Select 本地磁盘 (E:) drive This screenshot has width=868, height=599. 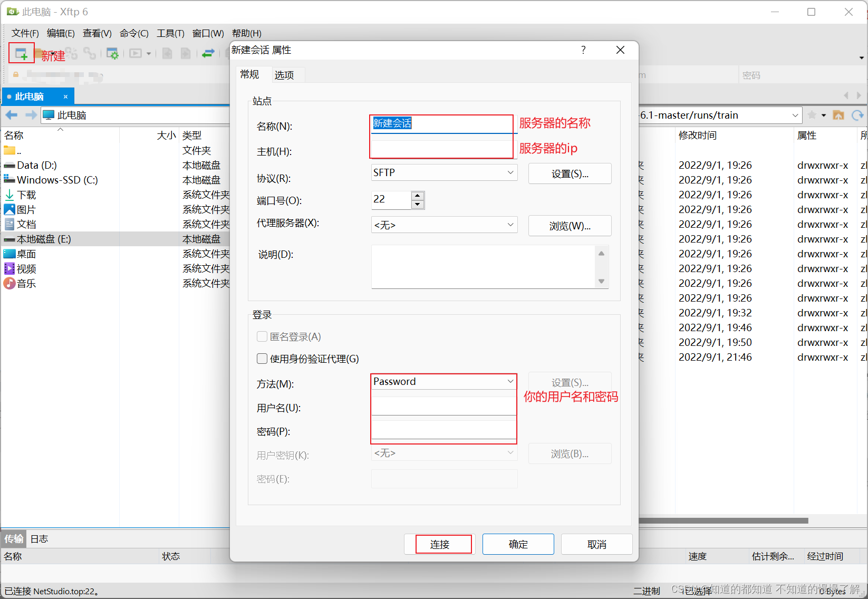[x=37, y=239]
